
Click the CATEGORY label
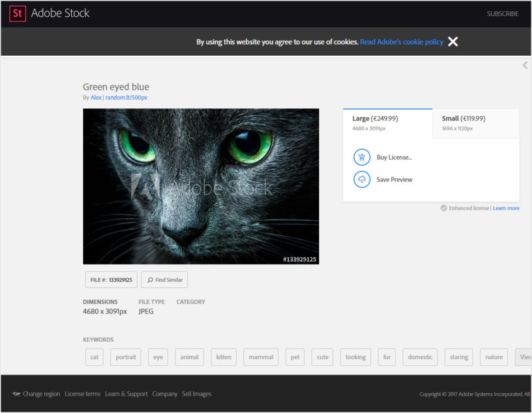191,302
